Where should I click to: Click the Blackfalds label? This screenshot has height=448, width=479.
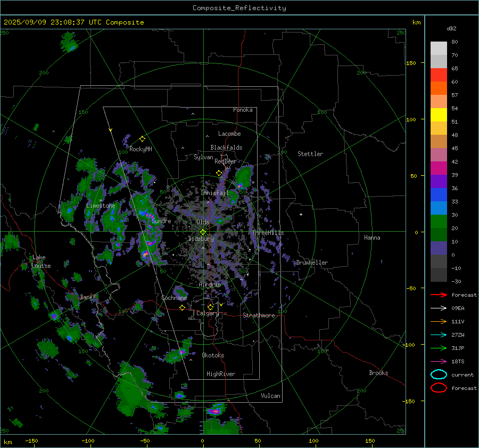[x=226, y=148]
